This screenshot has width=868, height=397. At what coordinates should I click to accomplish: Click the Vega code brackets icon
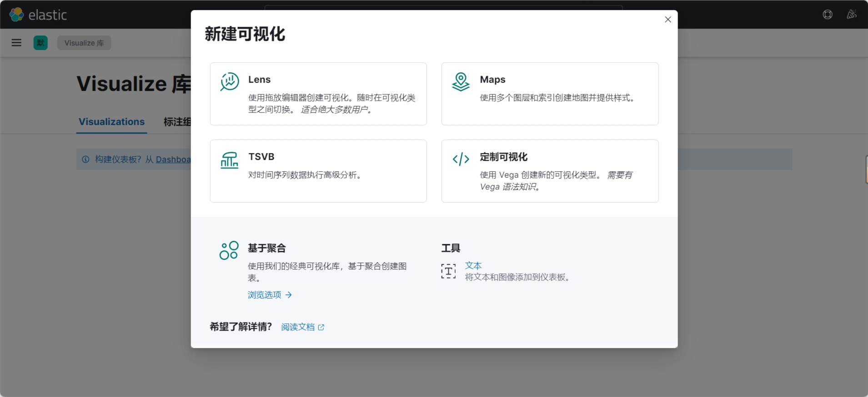[461, 159]
